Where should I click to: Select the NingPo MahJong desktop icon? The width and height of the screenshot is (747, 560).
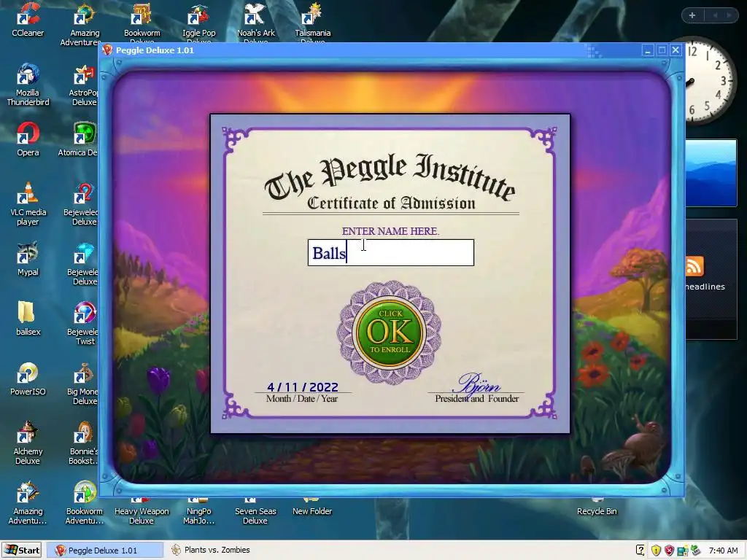point(198,511)
